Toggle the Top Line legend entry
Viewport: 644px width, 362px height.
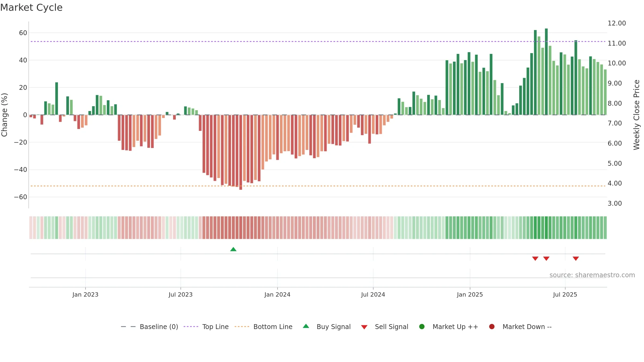coord(206,327)
